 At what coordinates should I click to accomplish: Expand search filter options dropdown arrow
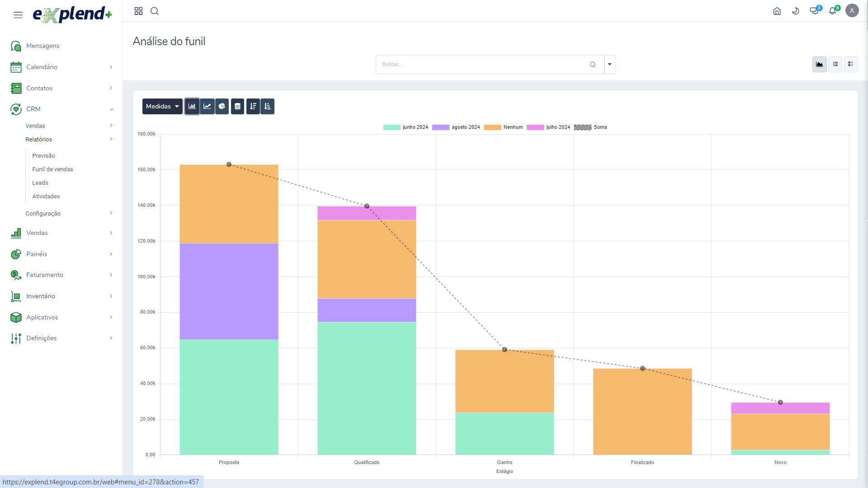[610, 64]
